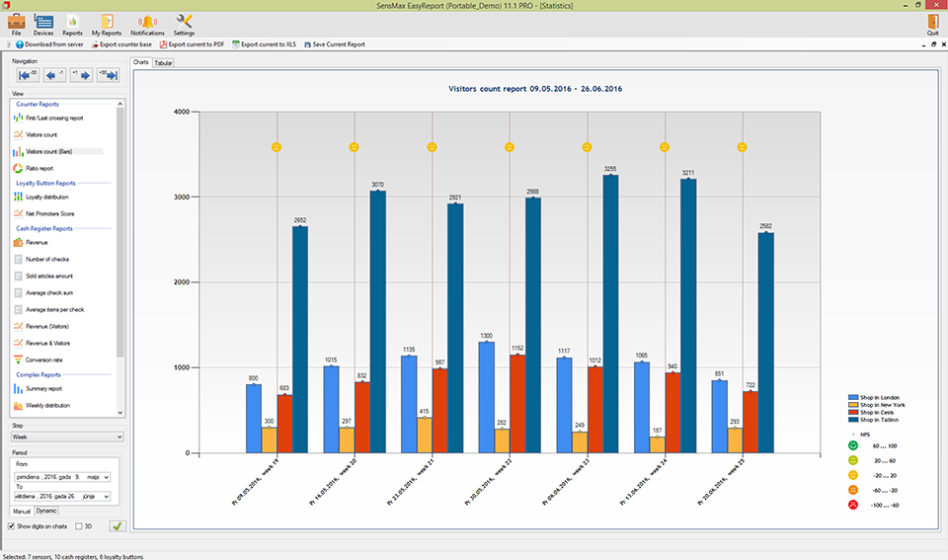Screen dimensions: 948x560
Task: Switch to the Dynamic period tab
Action: point(46,512)
